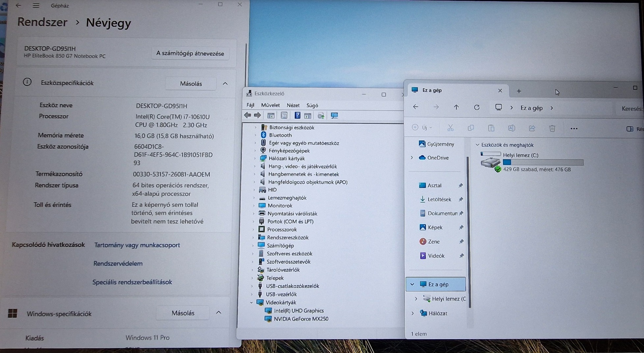Screen dimensions: 644x353
Task: Expand Helyi lemez in Explorer sidebar tree
Action: (416, 299)
